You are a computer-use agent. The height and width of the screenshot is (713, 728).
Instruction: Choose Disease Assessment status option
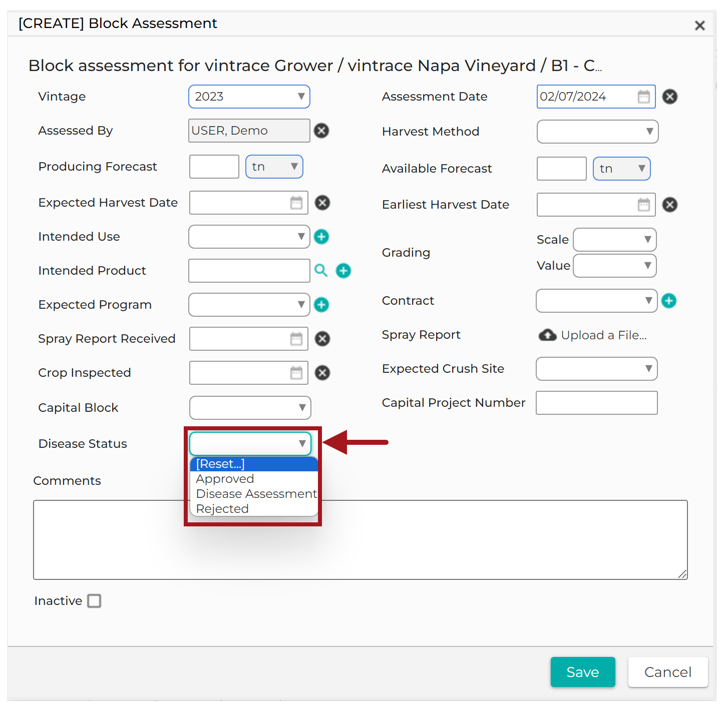[254, 494]
